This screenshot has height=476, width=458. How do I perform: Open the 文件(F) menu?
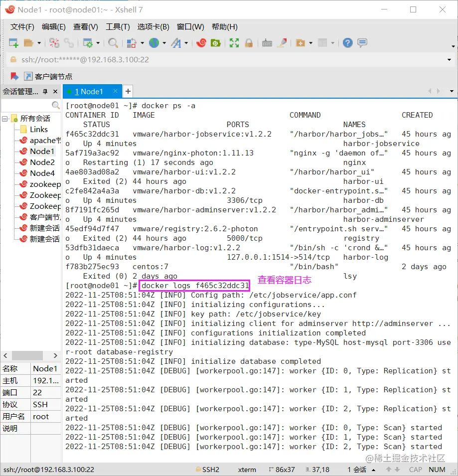pyautogui.click(x=22, y=27)
